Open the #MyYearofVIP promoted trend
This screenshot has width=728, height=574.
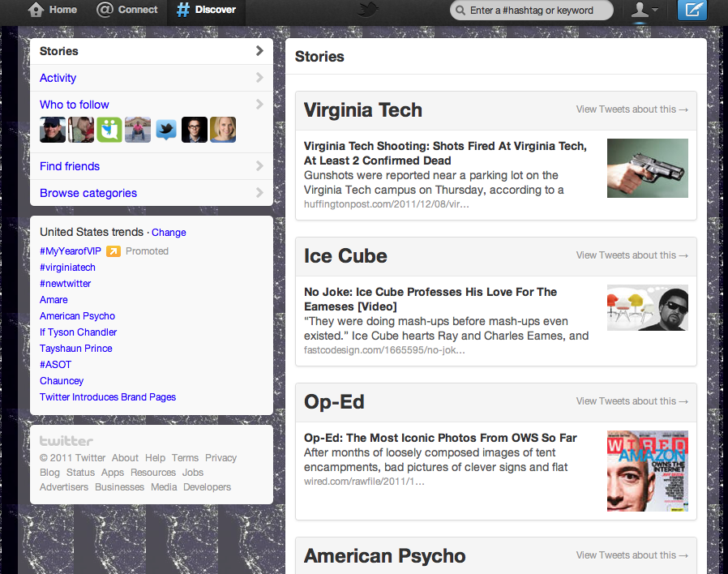point(70,251)
